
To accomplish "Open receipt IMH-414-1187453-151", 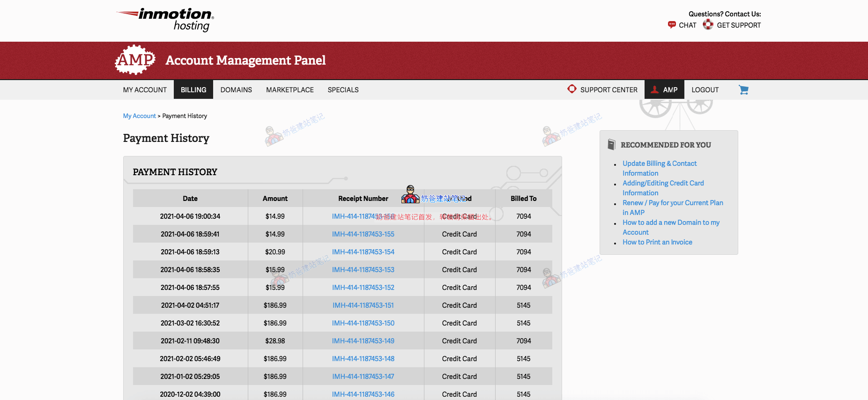I will point(363,305).
